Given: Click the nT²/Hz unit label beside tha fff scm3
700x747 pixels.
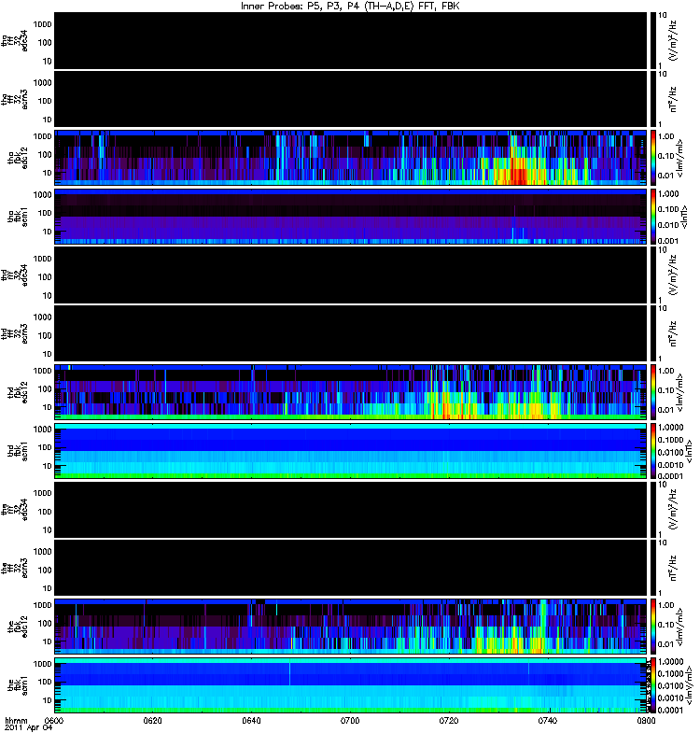Looking at the screenshot, I should (x=673, y=99).
